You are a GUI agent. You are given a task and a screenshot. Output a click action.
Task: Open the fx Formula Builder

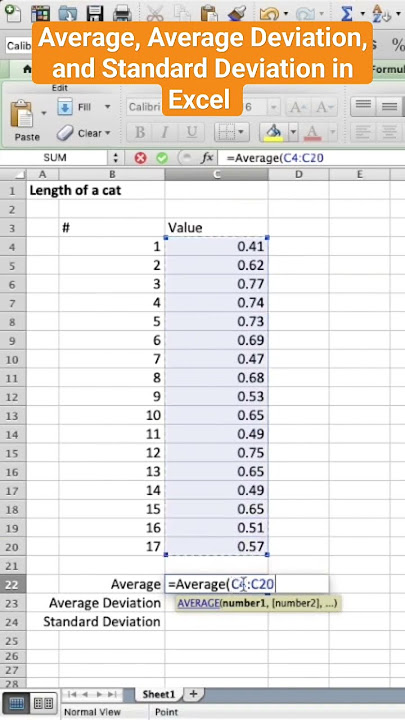[x=207, y=158]
